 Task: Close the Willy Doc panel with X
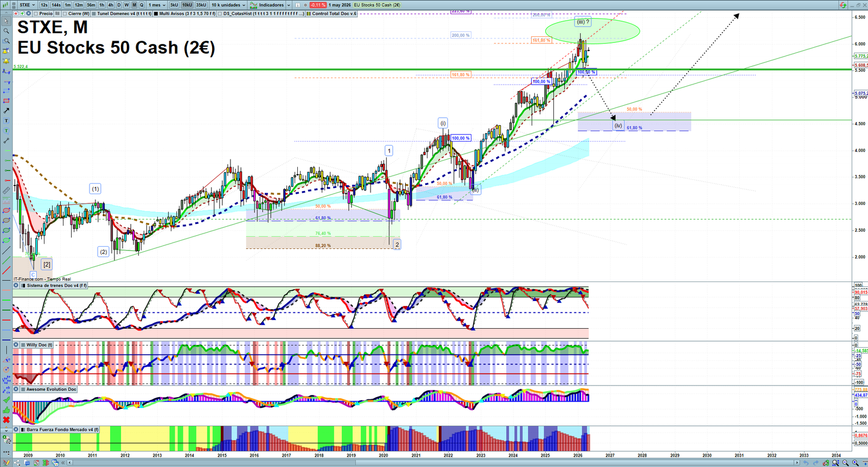(x=16, y=344)
